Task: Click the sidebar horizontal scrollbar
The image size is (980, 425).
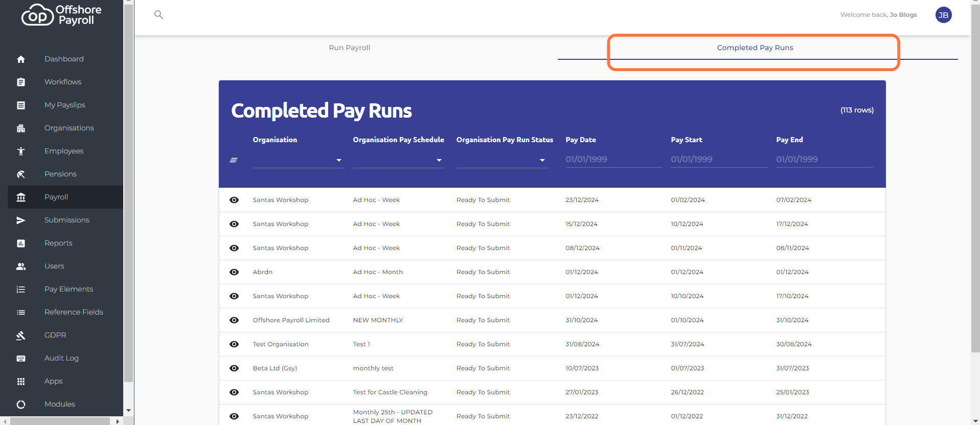Action: pos(60,421)
